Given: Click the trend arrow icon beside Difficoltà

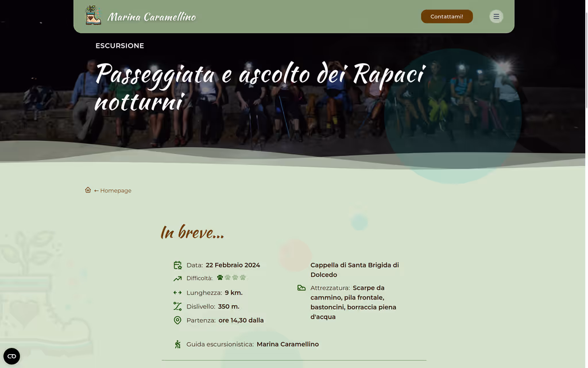Looking at the screenshot, I should (177, 278).
